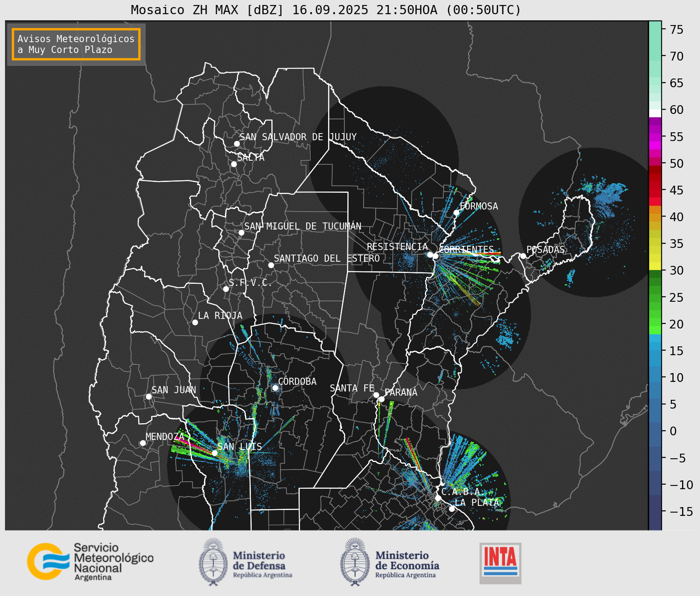Click the MENDOZA label text
This screenshot has width=700, height=596.
(165, 437)
